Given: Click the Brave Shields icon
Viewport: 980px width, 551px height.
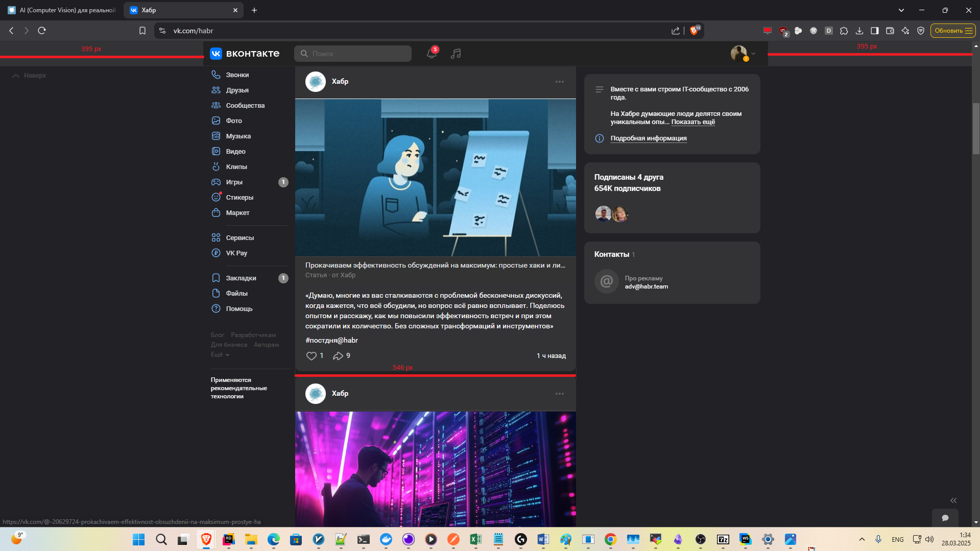Looking at the screenshot, I should pyautogui.click(x=694, y=31).
